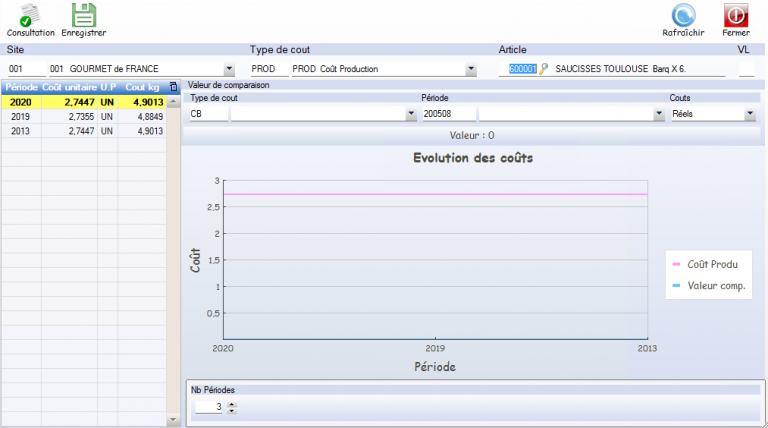The height and width of the screenshot is (428, 768).
Task: Open the Coûts Réels dropdown
Action: click(750, 115)
